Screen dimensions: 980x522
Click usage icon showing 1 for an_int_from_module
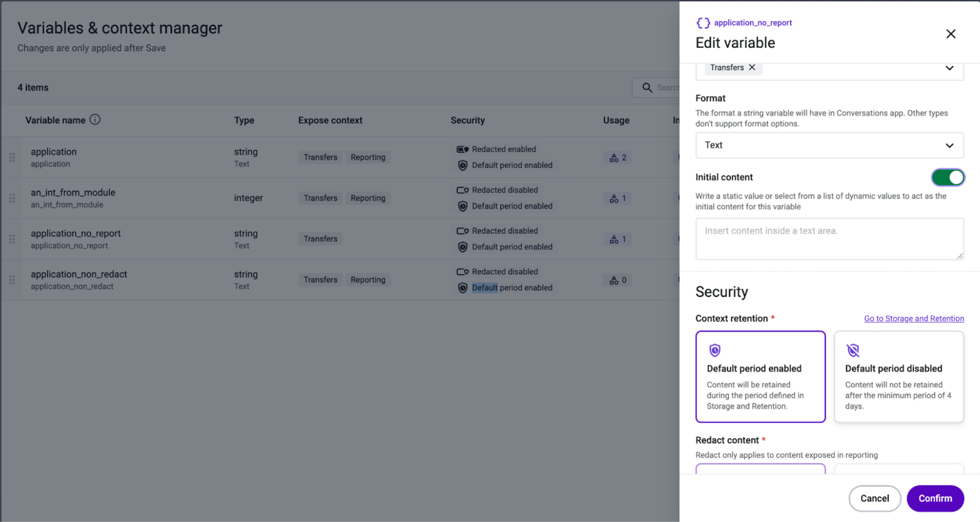point(613,198)
